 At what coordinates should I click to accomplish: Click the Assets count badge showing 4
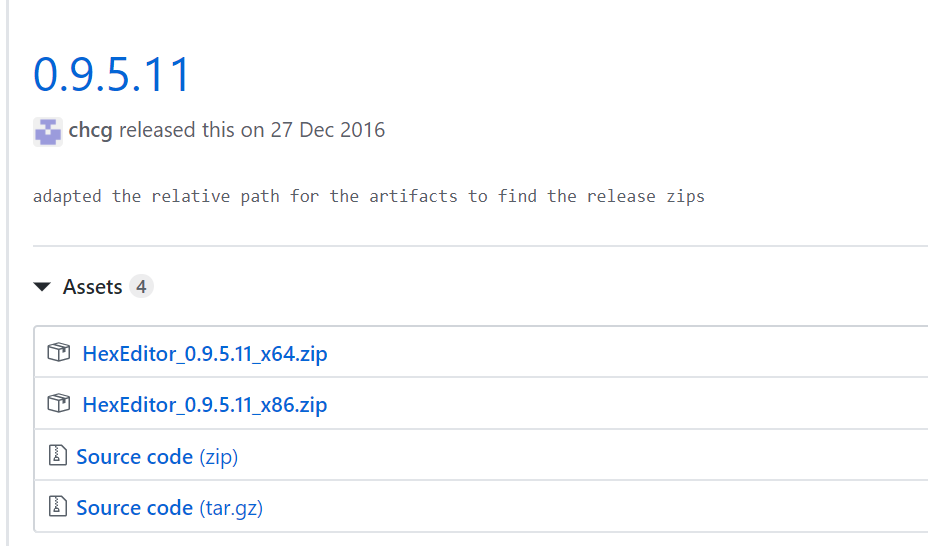point(141,287)
